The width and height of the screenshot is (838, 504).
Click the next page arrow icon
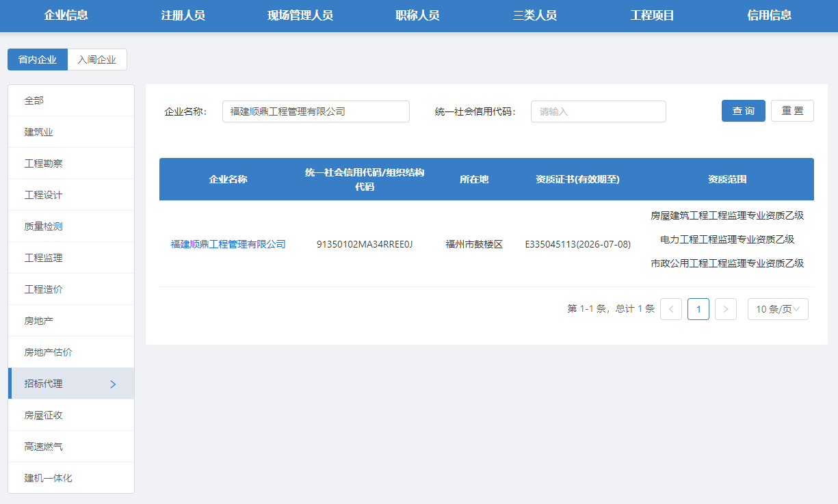725,309
